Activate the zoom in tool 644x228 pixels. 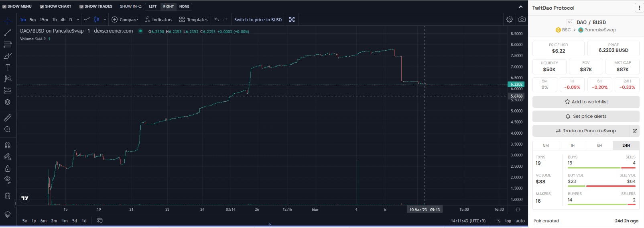coord(8,129)
